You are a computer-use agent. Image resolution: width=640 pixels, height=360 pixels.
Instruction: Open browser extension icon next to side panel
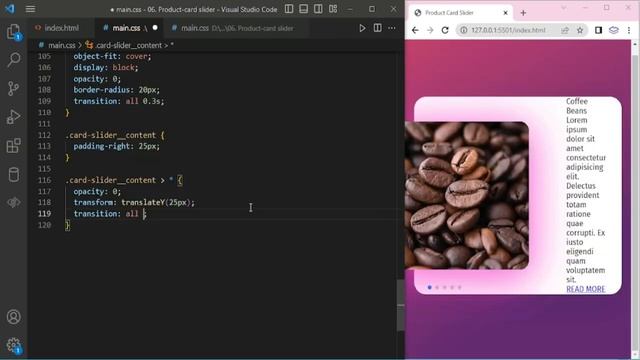click(613, 30)
